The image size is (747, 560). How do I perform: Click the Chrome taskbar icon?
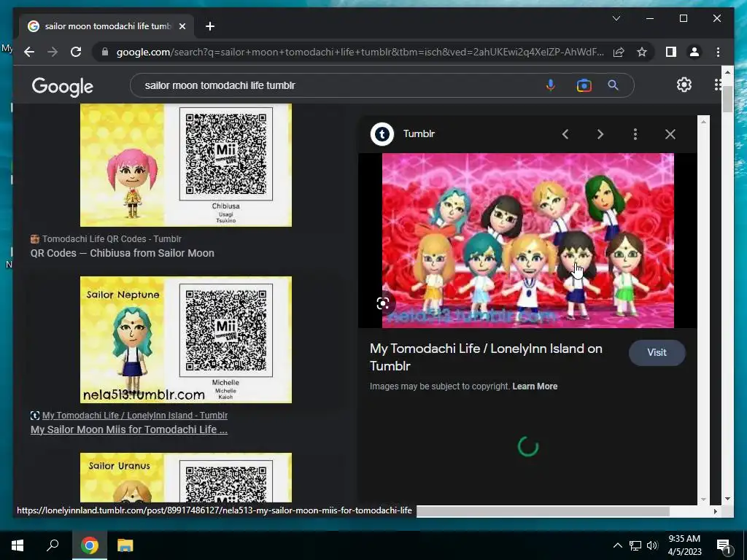[90, 545]
